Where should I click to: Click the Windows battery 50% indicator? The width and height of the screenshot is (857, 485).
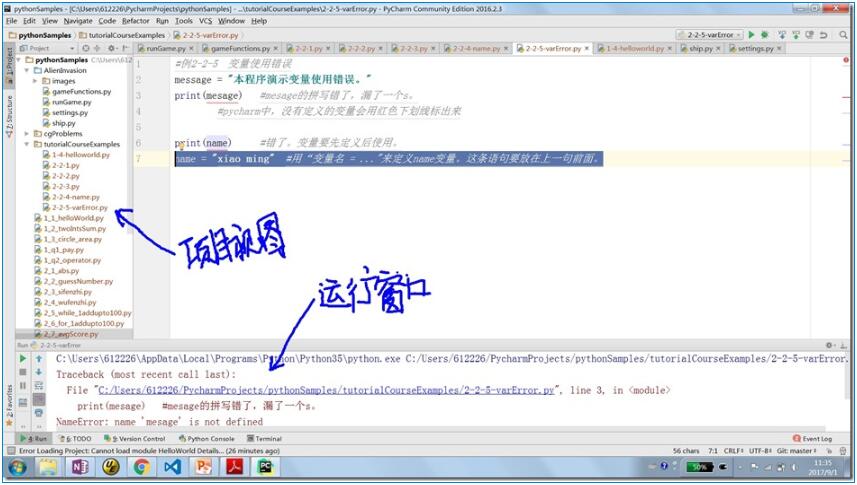pyautogui.click(x=699, y=467)
